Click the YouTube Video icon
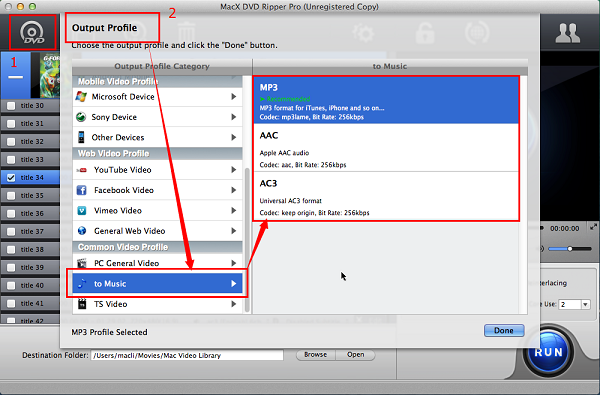Image resolution: width=600 pixels, height=395 pixels. coord(82,170)
